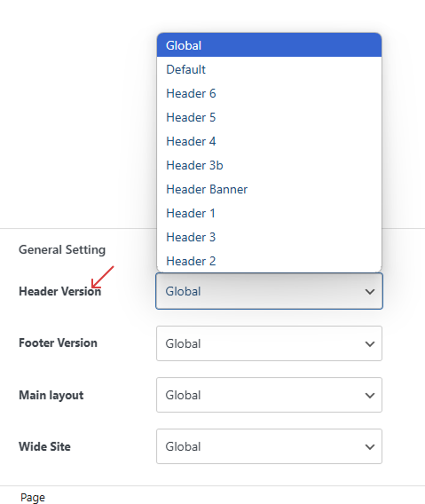
Task: Click the Wide Site chevron arrow
Action: point(370,447)
